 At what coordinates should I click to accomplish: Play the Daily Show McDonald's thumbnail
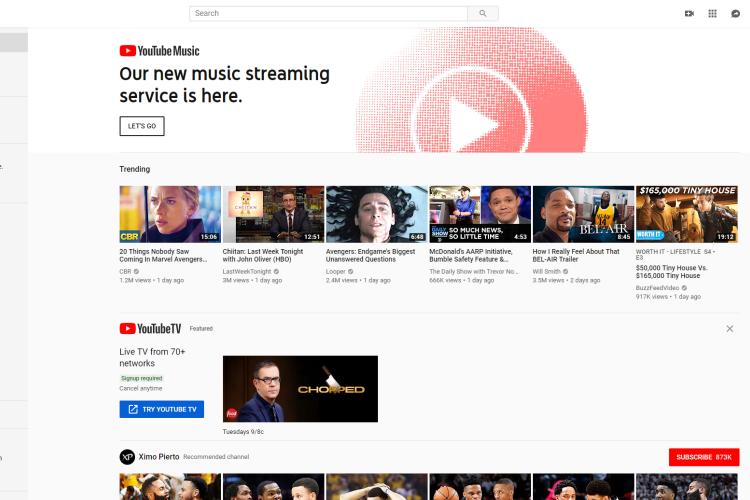tap(480, 214)
